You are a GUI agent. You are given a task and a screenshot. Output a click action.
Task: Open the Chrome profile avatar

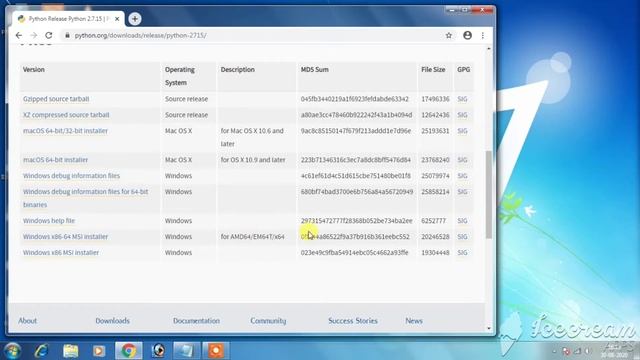pyautogui.click(x=467, y=36)
